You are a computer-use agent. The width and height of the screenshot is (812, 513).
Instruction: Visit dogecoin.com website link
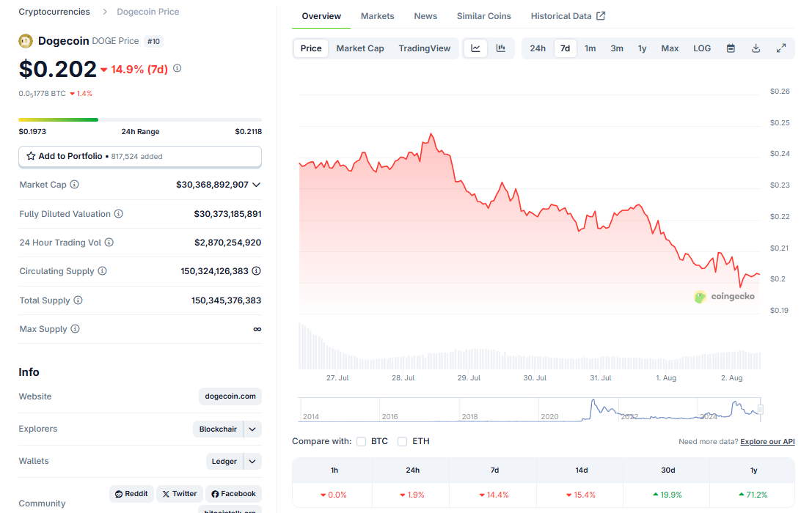point(230,396)
